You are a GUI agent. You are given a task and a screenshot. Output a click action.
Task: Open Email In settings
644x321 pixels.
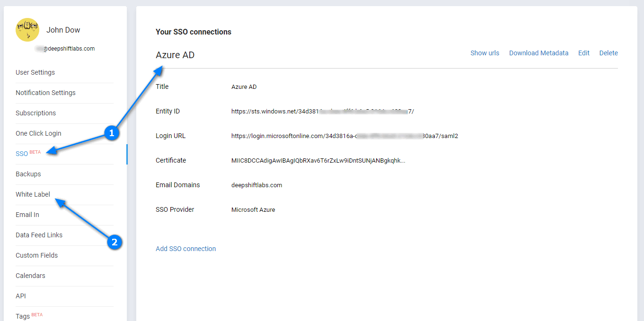tap(27, 215)
